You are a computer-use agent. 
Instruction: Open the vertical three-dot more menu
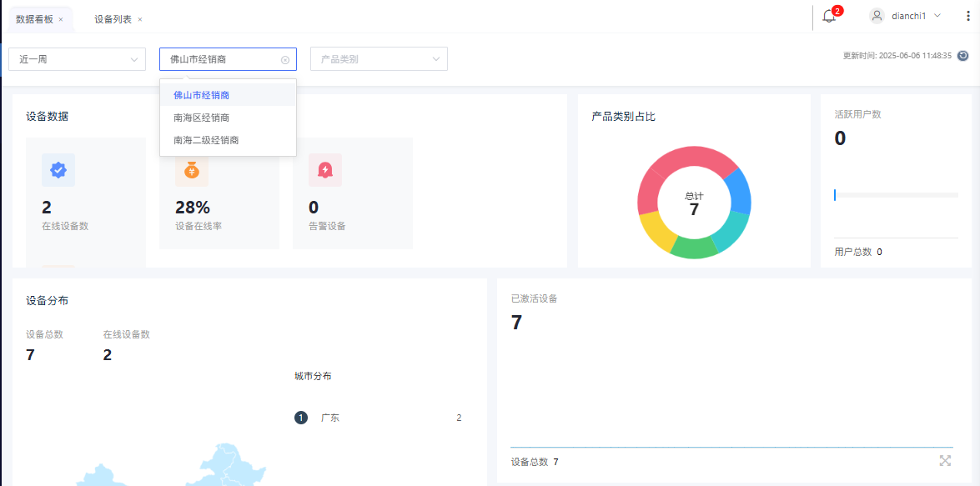(x=967, y=16)
